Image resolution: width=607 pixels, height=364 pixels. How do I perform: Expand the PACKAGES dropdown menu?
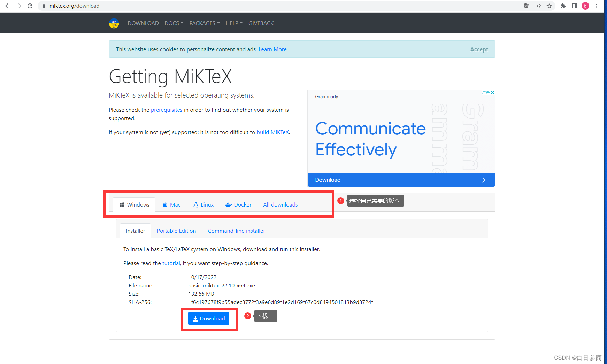[x=205, y=23]
